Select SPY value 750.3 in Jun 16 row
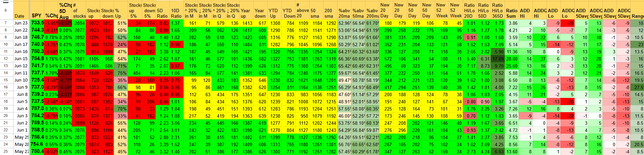The image size is (644, 155). [x=37, y=52]
